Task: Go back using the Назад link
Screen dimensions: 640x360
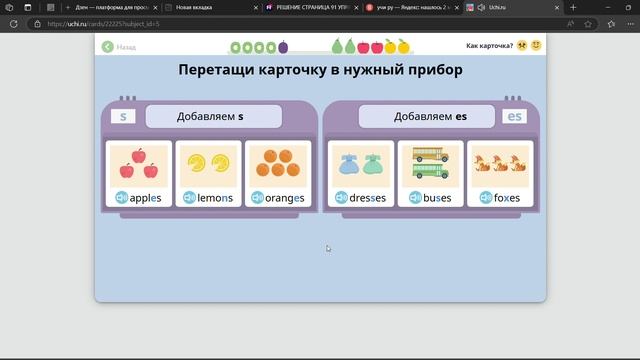Action: pos(126,47)
